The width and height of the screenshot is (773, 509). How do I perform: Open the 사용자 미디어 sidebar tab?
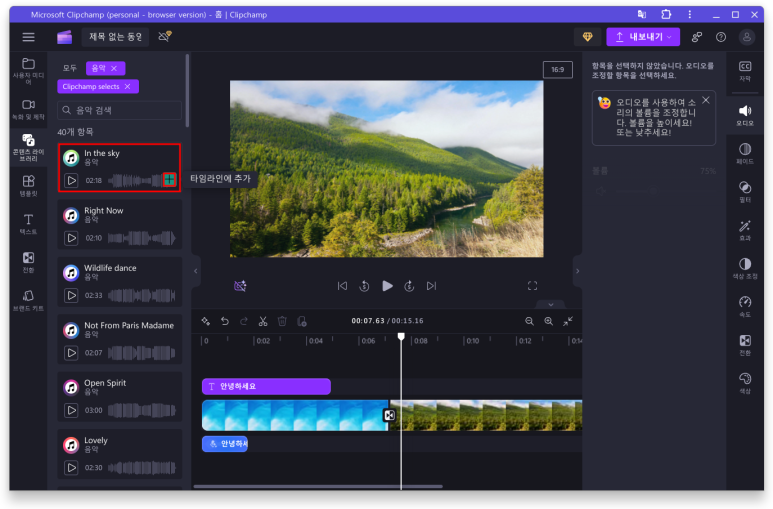click(28, 71)
